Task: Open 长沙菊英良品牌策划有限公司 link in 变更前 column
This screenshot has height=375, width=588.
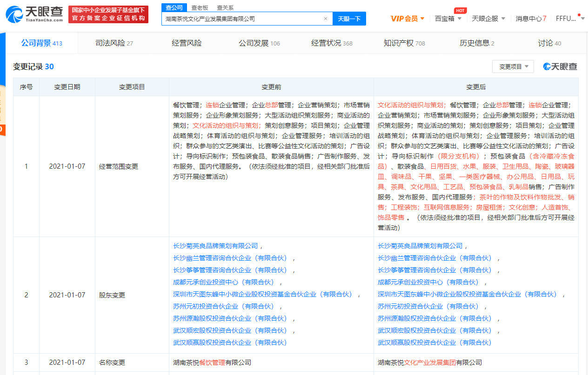Action: pyautogui.click(x=215, y=246)
